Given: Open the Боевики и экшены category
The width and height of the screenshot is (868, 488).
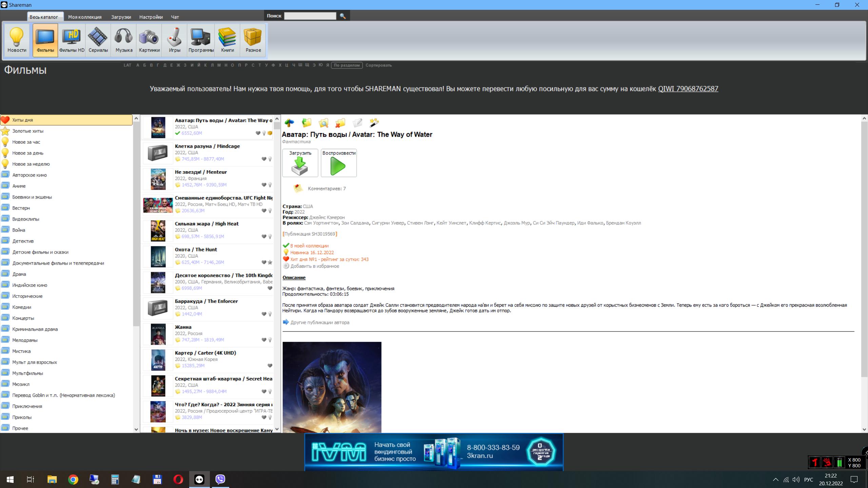Looking at the screenshot, I should 66,197.
